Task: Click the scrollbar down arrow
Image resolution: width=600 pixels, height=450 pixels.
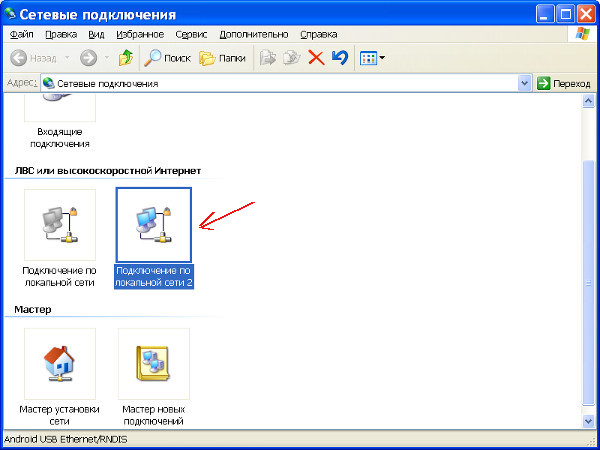Action: point(588,421)
